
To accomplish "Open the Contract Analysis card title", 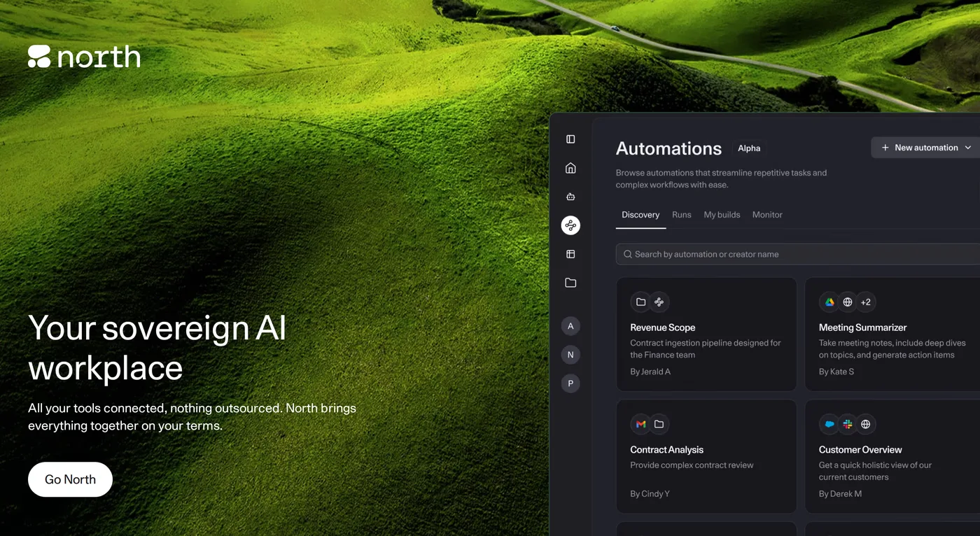I will tap(666, 450).
